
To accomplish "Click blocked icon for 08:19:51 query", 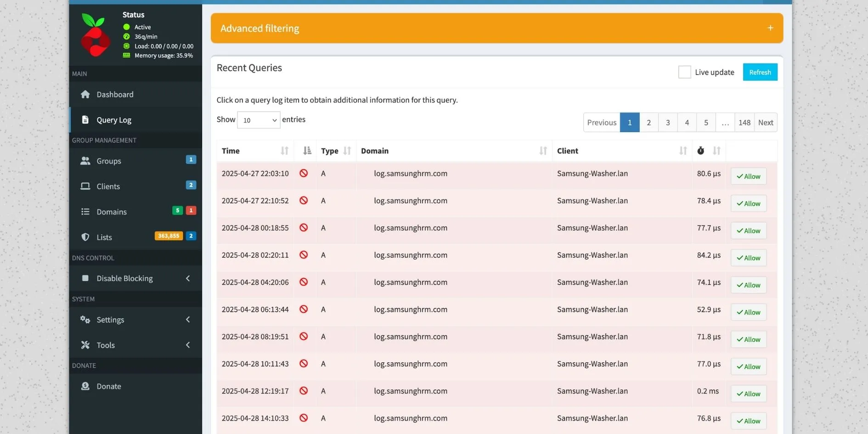I will pyautogui.click(x=304, y=336).
